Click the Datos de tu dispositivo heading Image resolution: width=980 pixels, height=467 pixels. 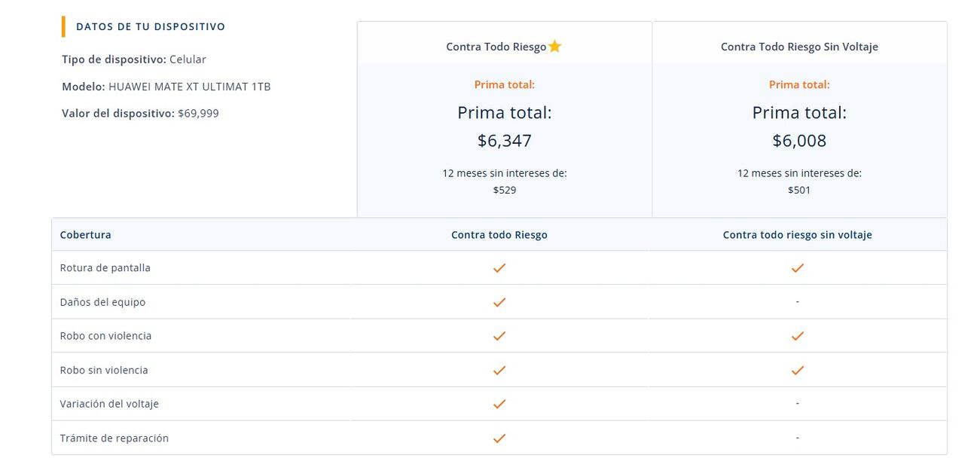(151, 26)
